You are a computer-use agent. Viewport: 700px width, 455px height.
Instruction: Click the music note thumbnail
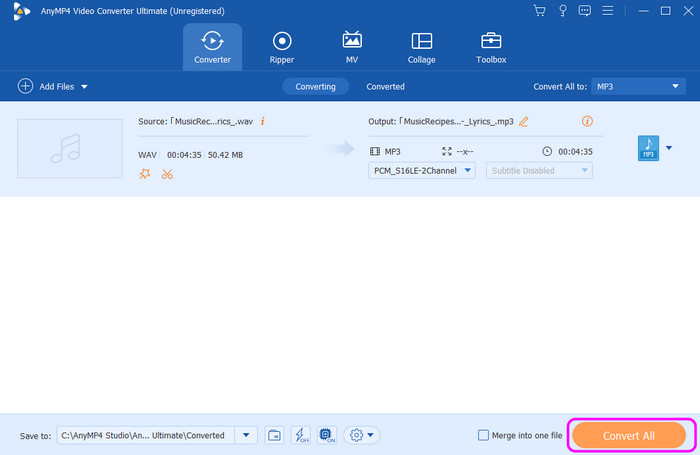70,149
